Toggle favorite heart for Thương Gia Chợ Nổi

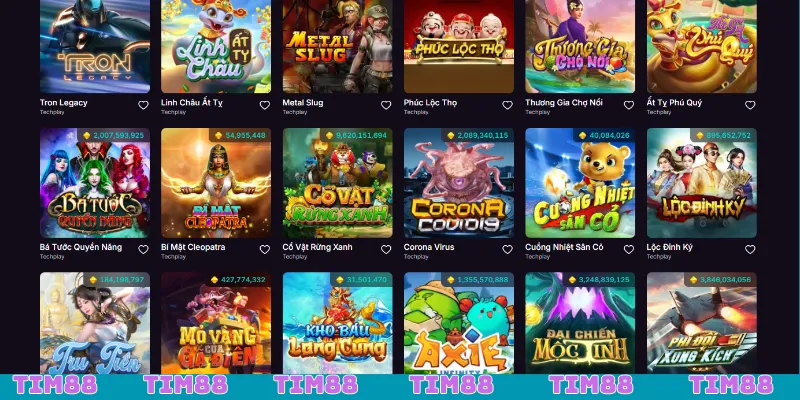click(x=629, y=105)
